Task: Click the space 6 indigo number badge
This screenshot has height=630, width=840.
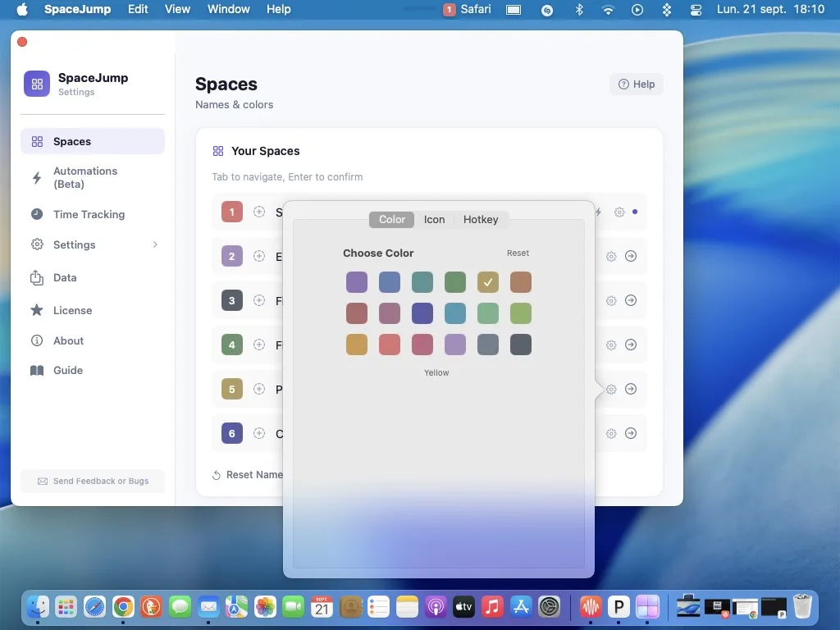Action: tap(232, 433)
